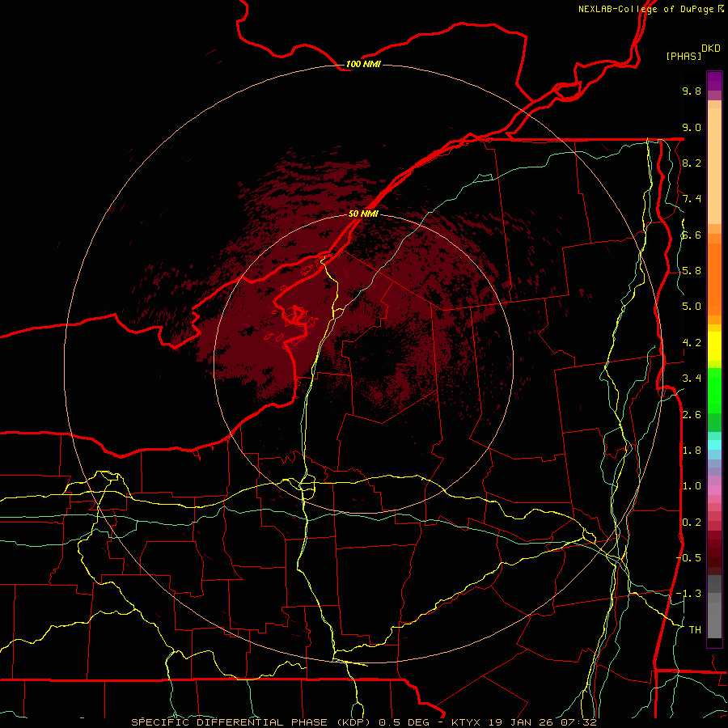
Task: Click the 5.8 value on the color scale
Action: pos(692,271)
